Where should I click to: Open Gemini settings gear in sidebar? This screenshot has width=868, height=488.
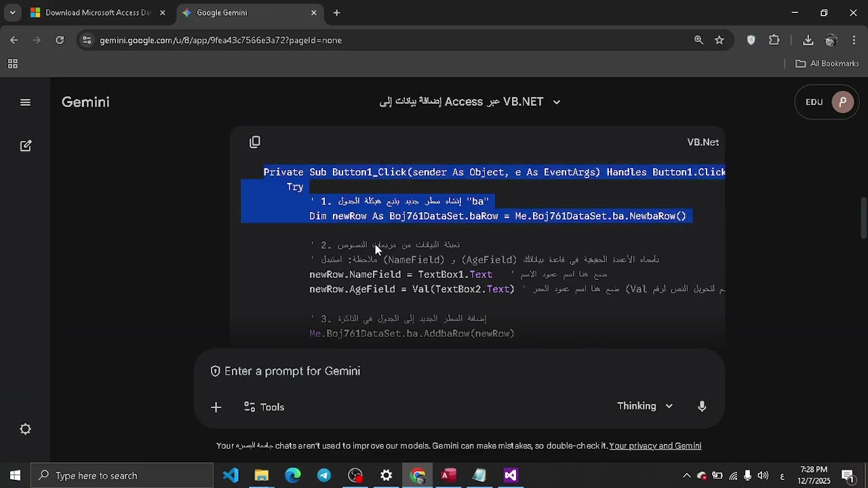click(x=26, y=429)
